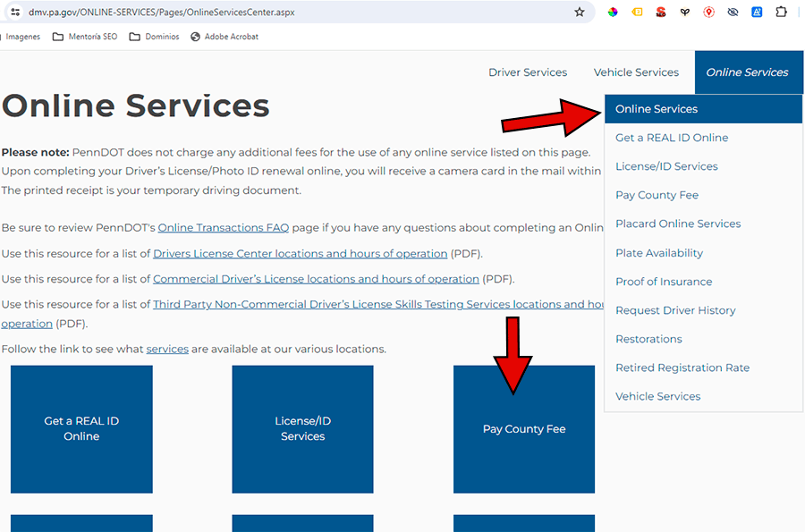The width and height of the screenshot is (805, 532).
Task: Open the Vehicle Services top menu
Action: click(x=636, y=72)
